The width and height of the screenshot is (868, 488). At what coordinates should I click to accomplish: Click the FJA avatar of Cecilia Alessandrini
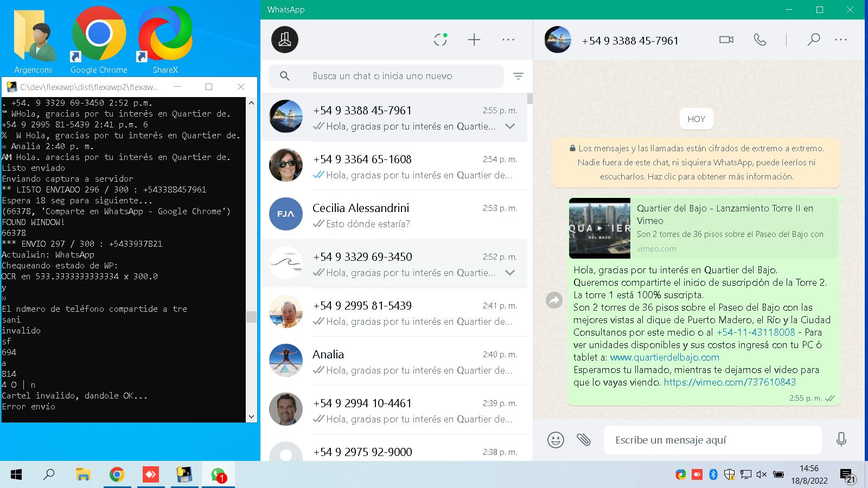pos(286,214)
